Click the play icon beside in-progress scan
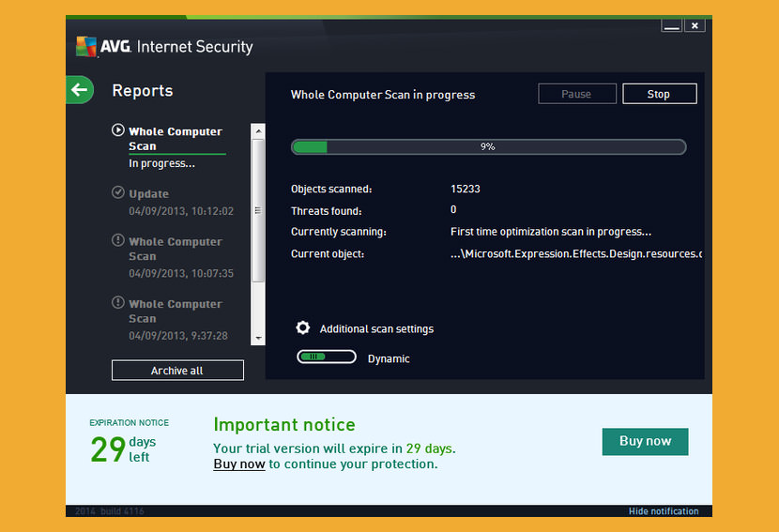 tap(117, 130)
